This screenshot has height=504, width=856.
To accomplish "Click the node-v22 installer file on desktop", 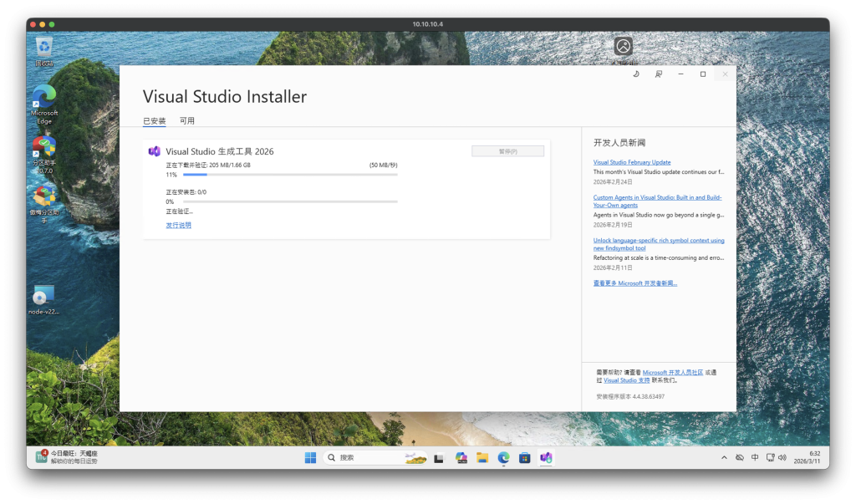I will click(43, 297).
